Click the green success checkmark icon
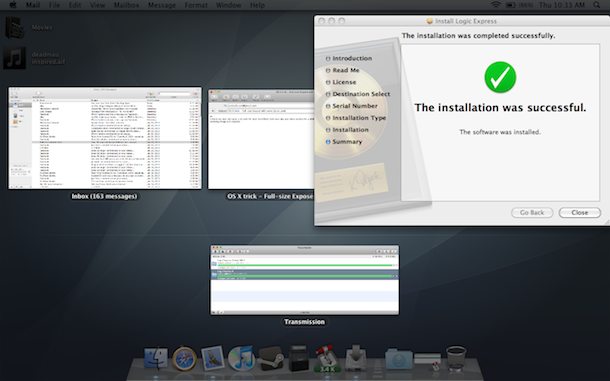 tap(500, 77)
